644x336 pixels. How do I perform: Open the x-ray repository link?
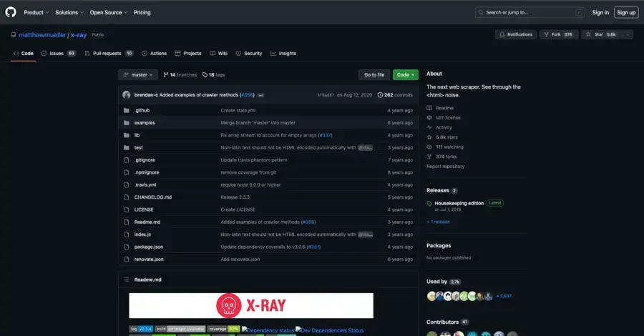pyautogui.click(x=78, y=35)
